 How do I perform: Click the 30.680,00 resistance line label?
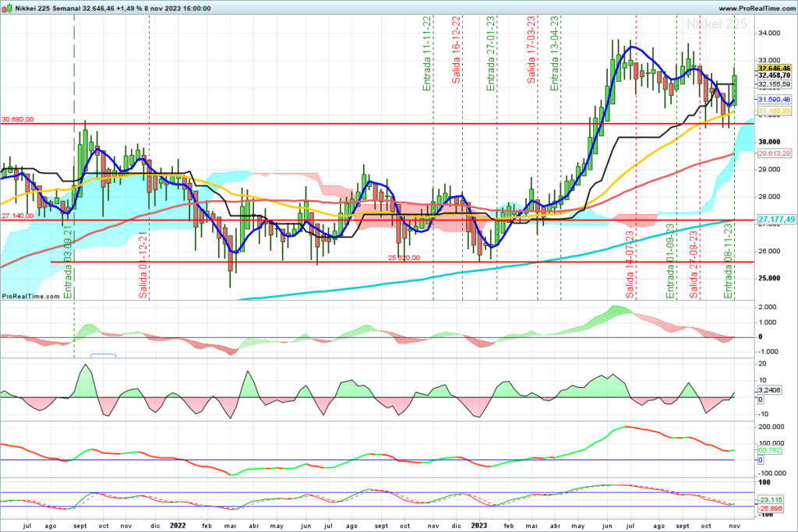pyautogui.click(x=18, y=119)
